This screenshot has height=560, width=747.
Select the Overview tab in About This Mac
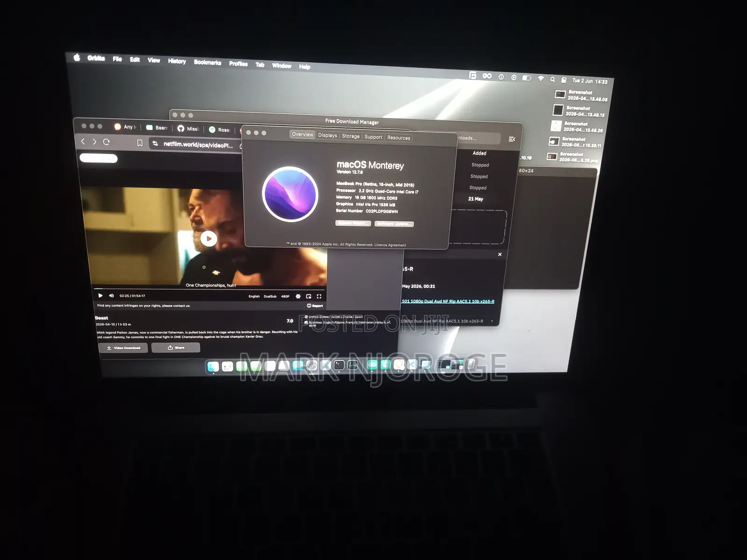[x=303, y=134]
